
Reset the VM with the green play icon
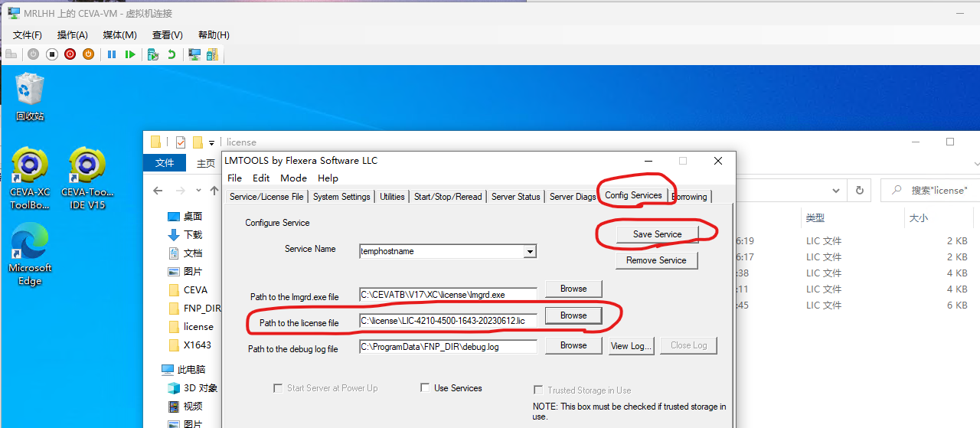[x=130, y=54]
